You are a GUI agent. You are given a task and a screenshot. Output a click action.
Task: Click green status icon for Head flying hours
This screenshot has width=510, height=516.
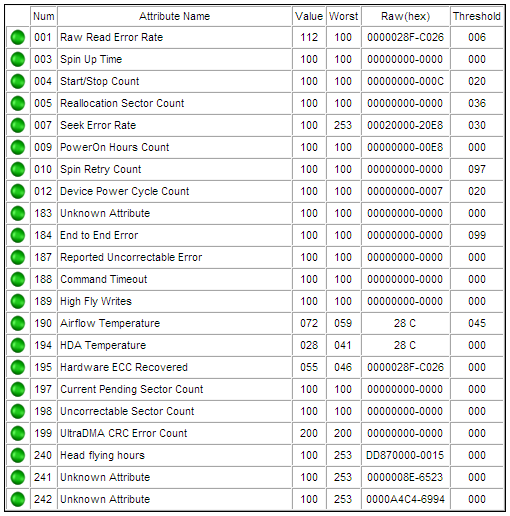(18, 455)
